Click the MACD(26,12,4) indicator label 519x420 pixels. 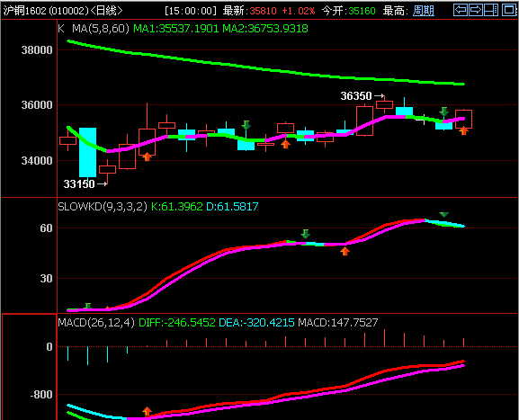pyautogui.click(x=96, y=322)
